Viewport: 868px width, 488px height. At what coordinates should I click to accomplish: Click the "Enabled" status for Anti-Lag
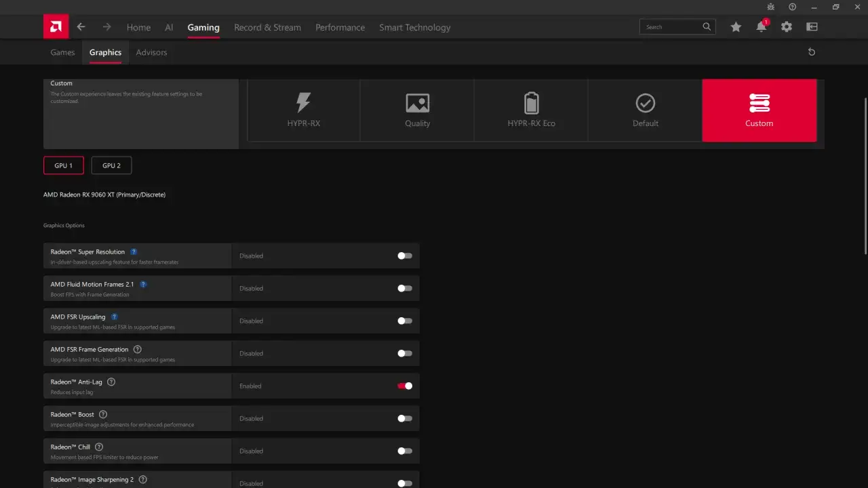(250, 386)
